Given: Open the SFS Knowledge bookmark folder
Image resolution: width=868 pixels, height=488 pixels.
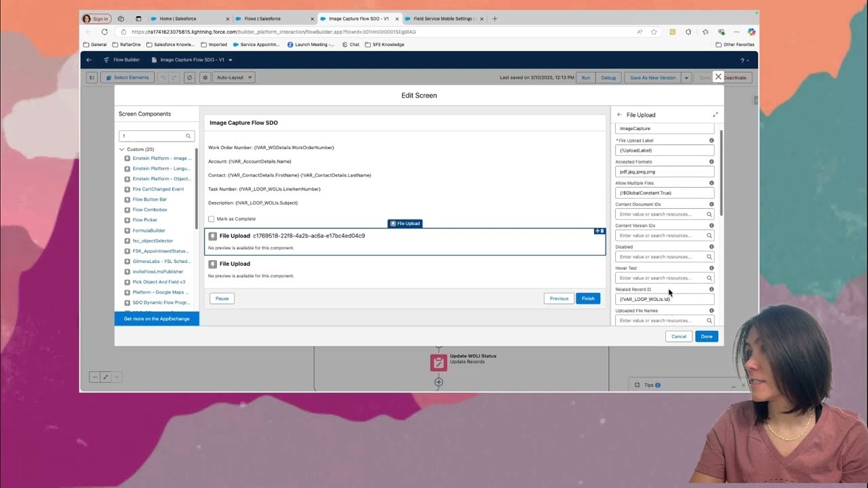Looking at the screenshot, I should tap(384, 45).
